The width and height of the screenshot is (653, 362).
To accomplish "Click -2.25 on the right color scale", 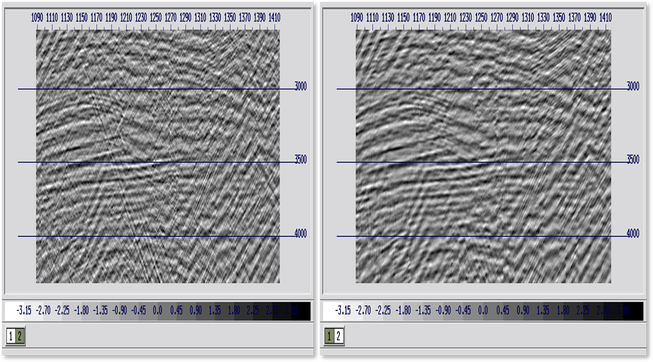I will point(383,310).
